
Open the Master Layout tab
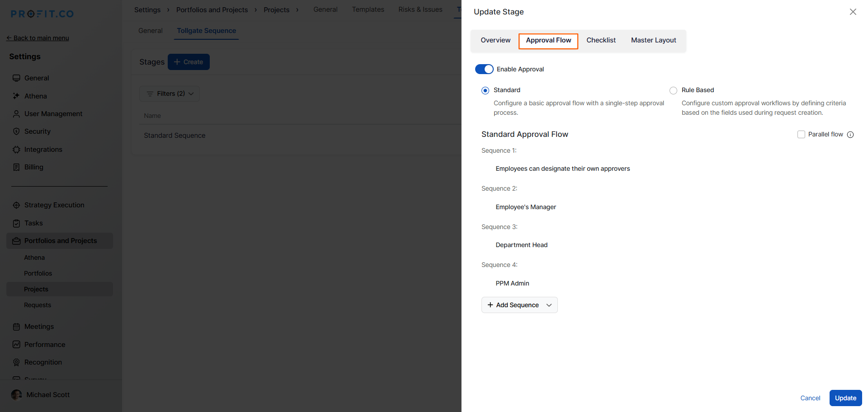(x=653, y=40)
